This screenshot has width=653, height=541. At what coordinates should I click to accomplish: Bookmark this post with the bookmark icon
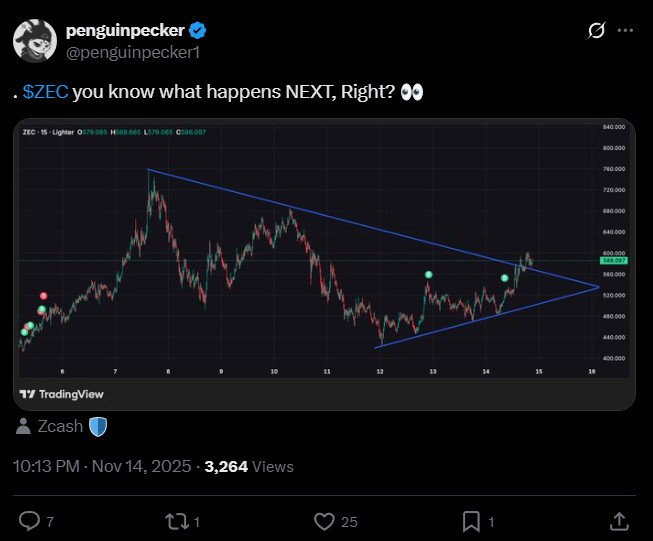471,520
